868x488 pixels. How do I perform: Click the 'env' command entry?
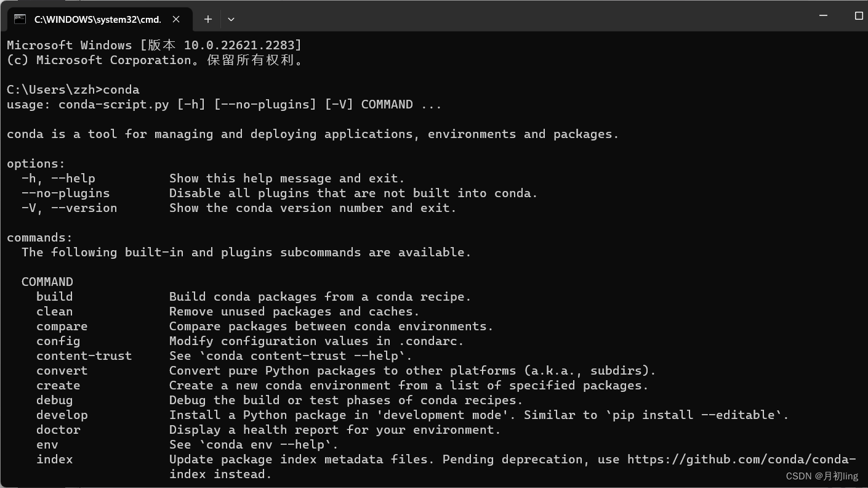click(x=47, y=444)
